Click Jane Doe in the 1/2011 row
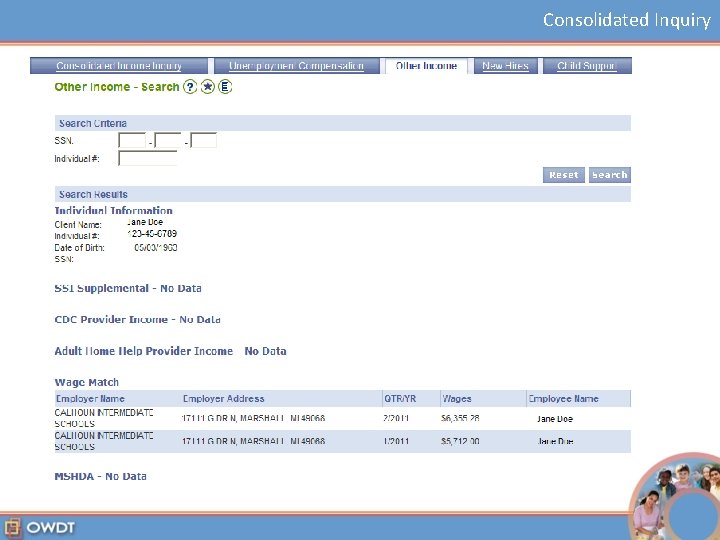Screen dimensions: 720x540 (555, 441)
